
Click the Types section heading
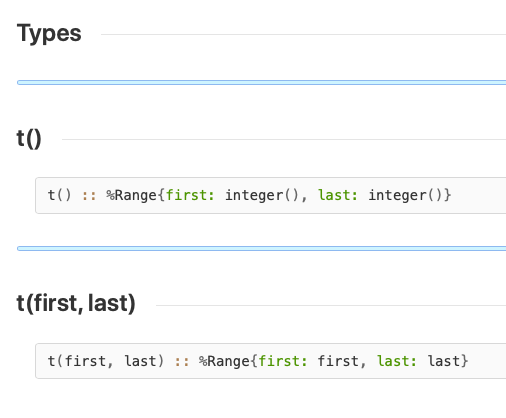pyautogui.click(x=49, y=33)
